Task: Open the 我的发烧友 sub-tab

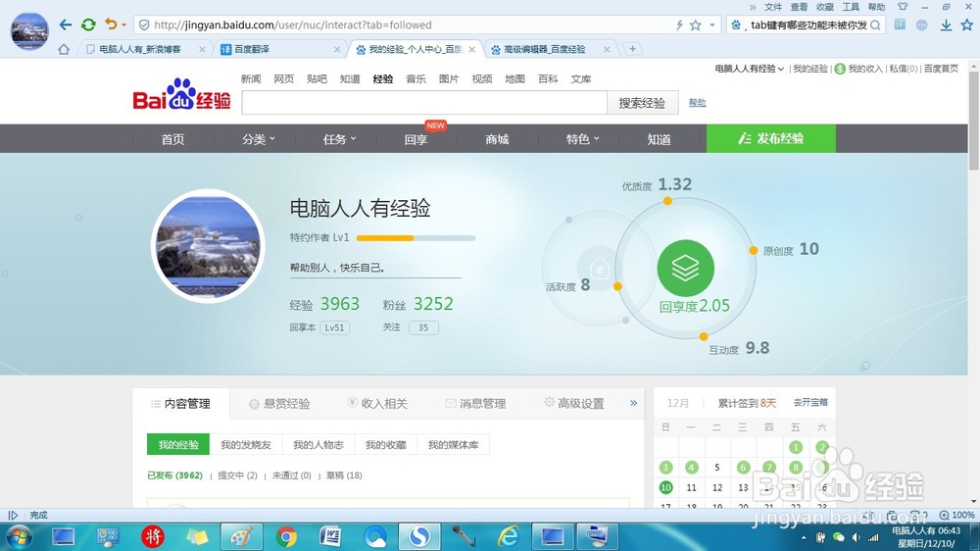Action: [x=246, y=445]
